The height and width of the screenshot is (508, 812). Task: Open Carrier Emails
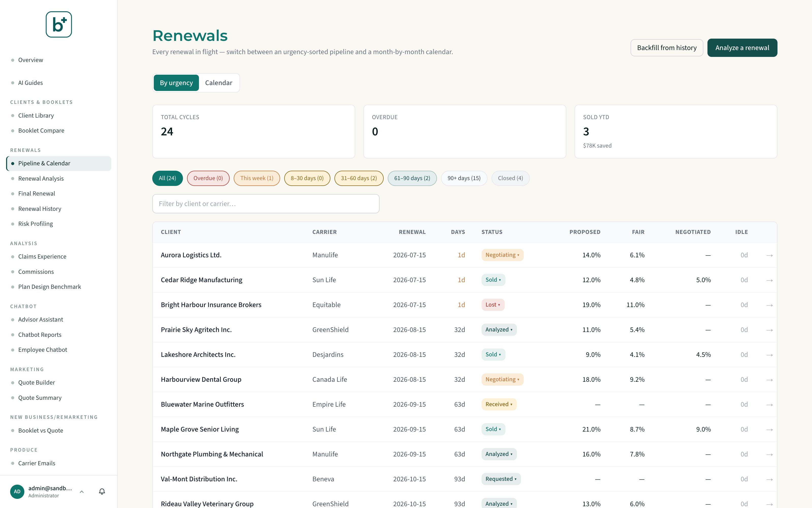[x=37, y=463]
